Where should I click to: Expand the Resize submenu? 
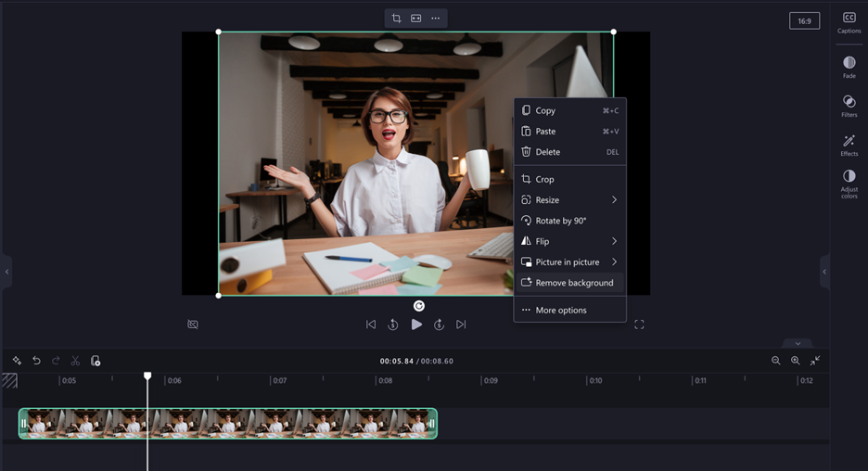click(569, 200)
